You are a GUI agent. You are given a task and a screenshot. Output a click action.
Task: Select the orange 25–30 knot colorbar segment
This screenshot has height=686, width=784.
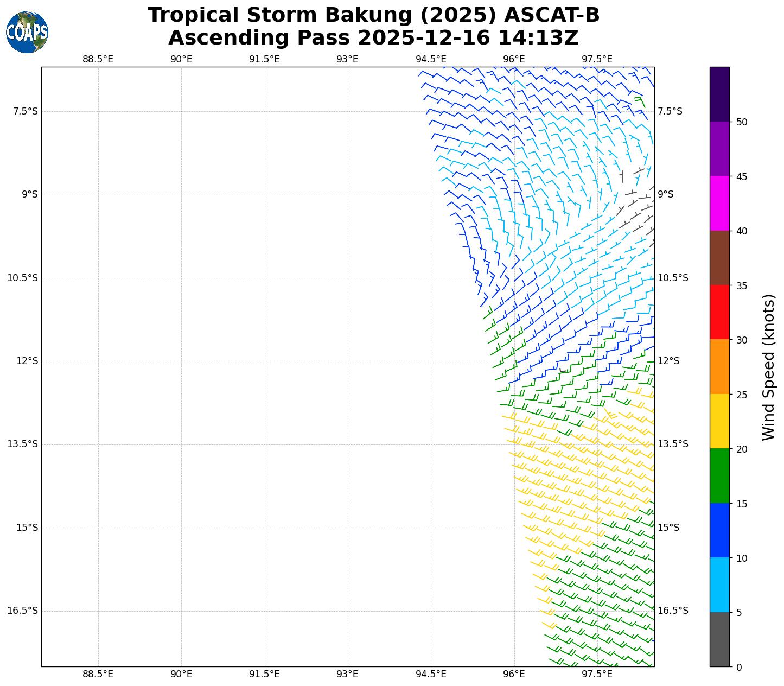(x=719, y=366)
